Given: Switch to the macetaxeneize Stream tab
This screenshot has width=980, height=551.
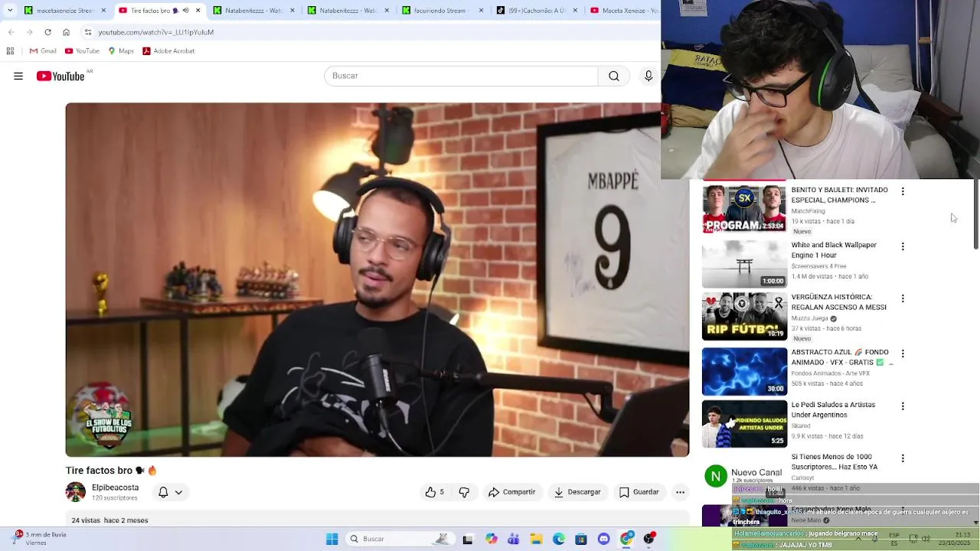Looking at the screenshot, I should pyautogui.click(x=65, y=11).
